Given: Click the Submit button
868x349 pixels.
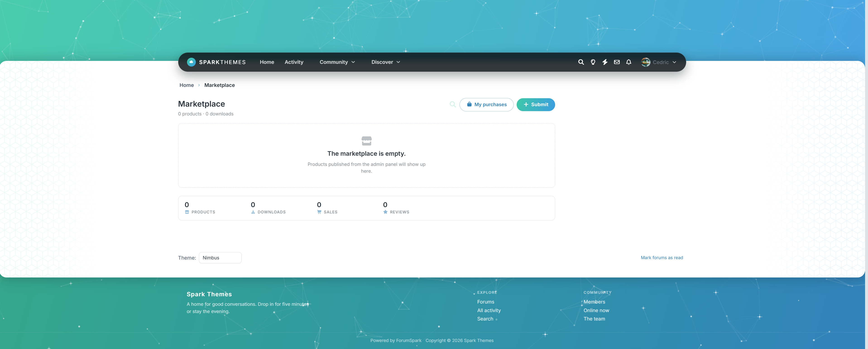Looking at the screenshot, I should coord(535,104).
